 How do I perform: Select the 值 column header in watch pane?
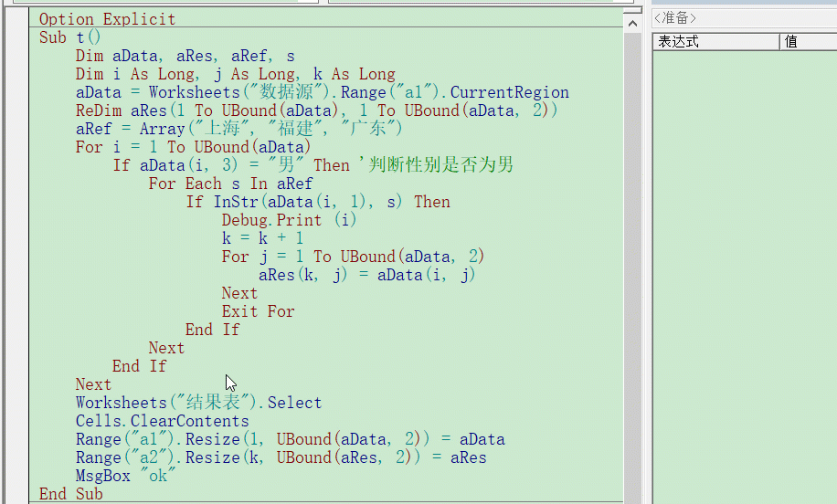click(808, 42)
